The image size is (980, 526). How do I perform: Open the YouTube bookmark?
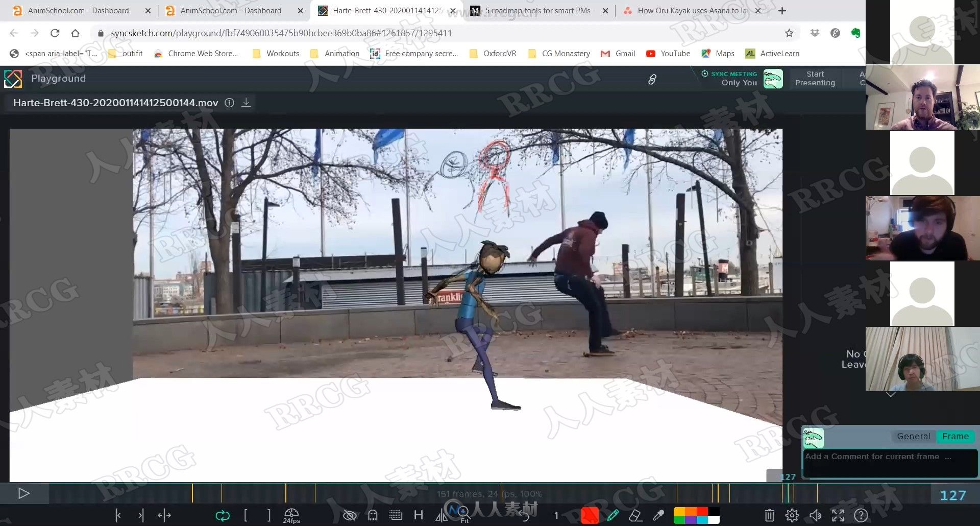coord(668,53)
